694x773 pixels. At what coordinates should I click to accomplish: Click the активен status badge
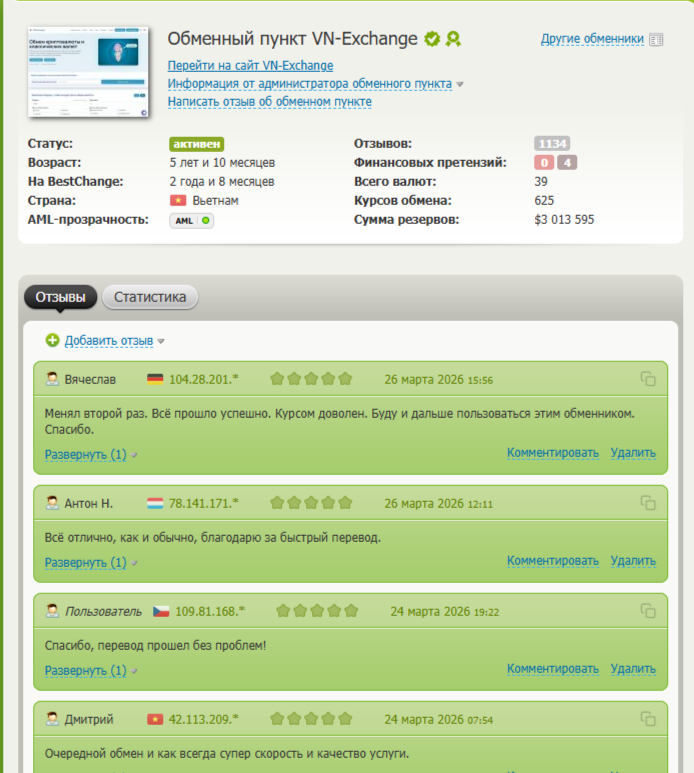tap(197, 144)
